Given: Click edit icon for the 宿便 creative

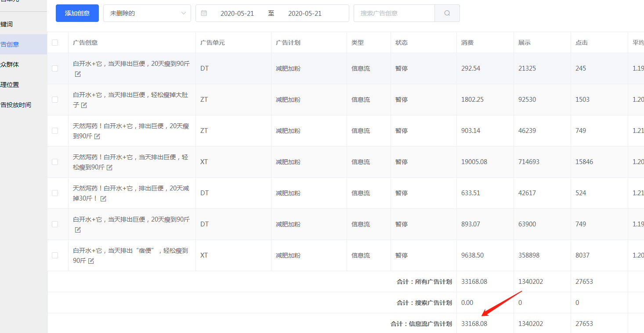Looking at the screenshot, I should [91, 261].
